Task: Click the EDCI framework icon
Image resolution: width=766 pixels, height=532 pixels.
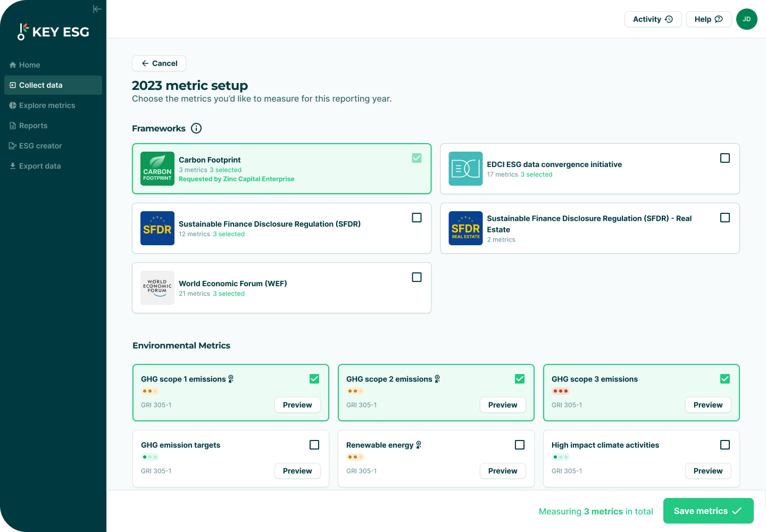Action: pyautogui.click(x=465, y=169)
